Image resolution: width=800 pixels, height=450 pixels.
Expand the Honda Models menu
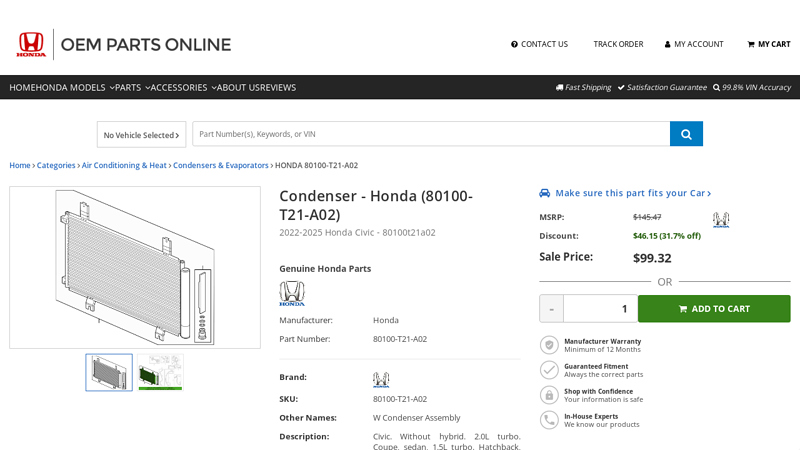(x=75, y=87)
